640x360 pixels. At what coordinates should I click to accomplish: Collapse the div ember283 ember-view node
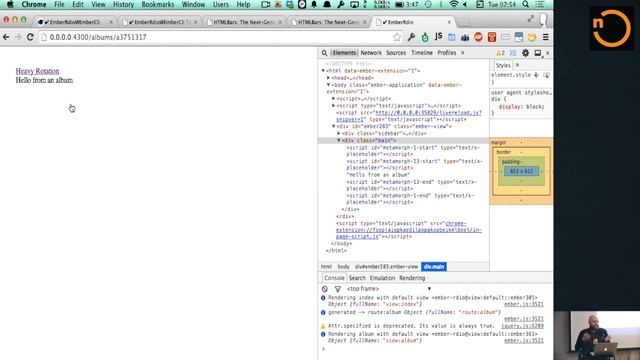coord(333,127)
